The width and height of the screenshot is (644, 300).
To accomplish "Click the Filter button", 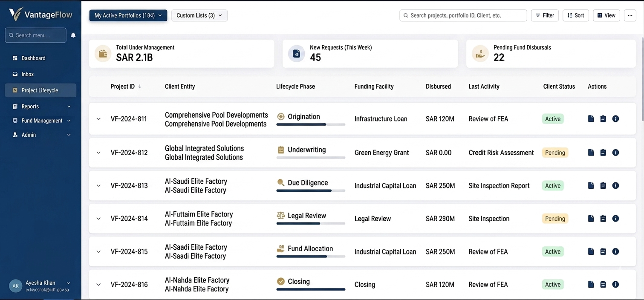I will pos(545,15).
